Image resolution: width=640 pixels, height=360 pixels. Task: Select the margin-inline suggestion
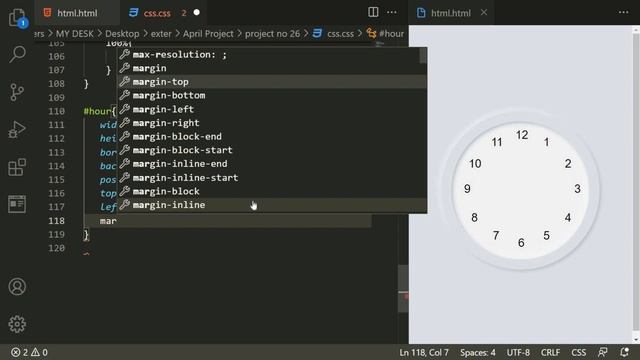pos(272,205)
